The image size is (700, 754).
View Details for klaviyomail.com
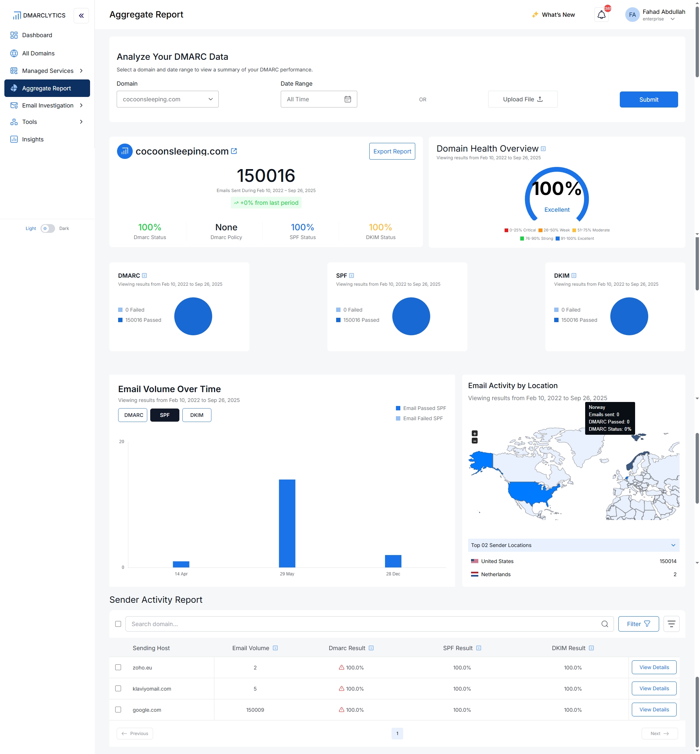coord(654,688)
